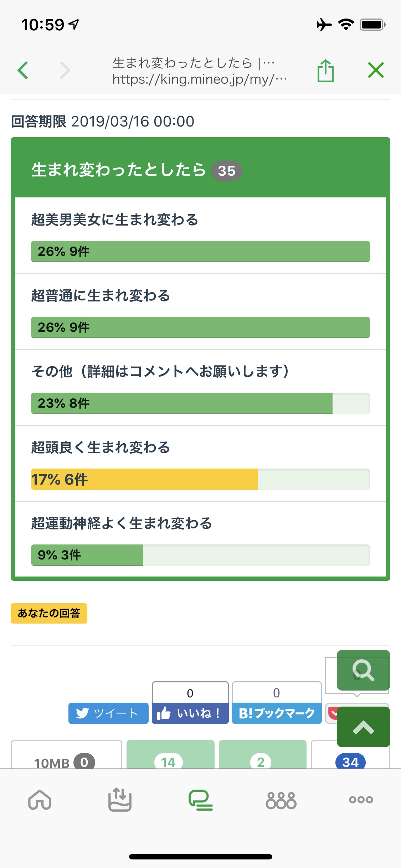Tap the browser back arrow
The image size is (401, 868).
click(23, 70)
